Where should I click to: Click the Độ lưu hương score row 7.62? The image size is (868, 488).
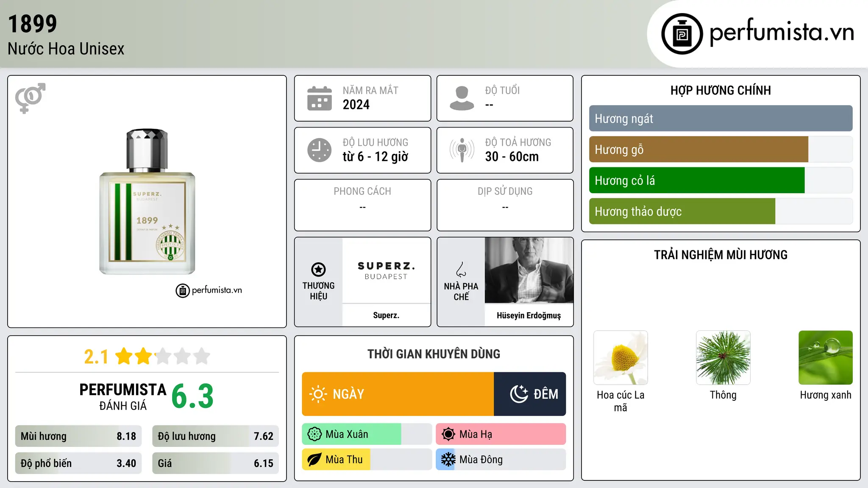215,436
